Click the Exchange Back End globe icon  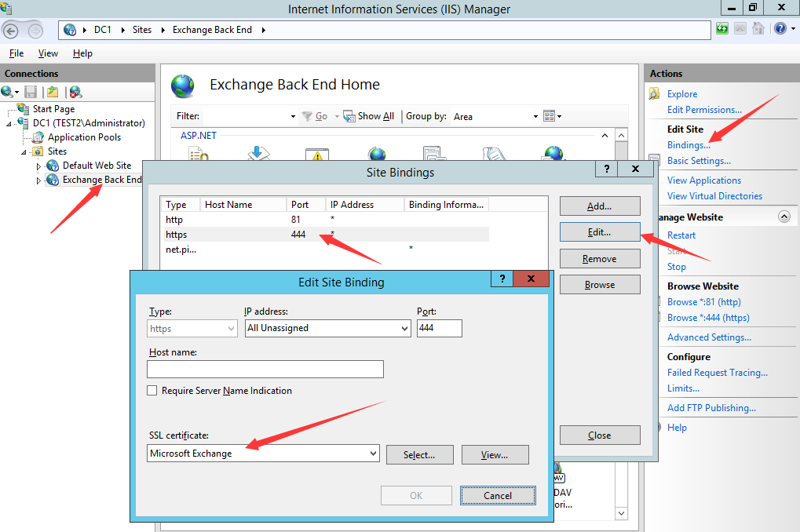pyautogui.click(x=53, y=180)
